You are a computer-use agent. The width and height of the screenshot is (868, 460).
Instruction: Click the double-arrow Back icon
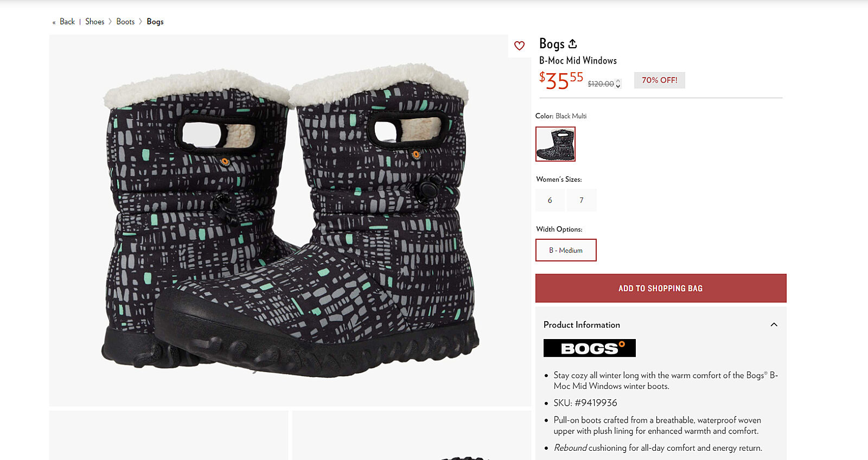[x=54, y=22]
